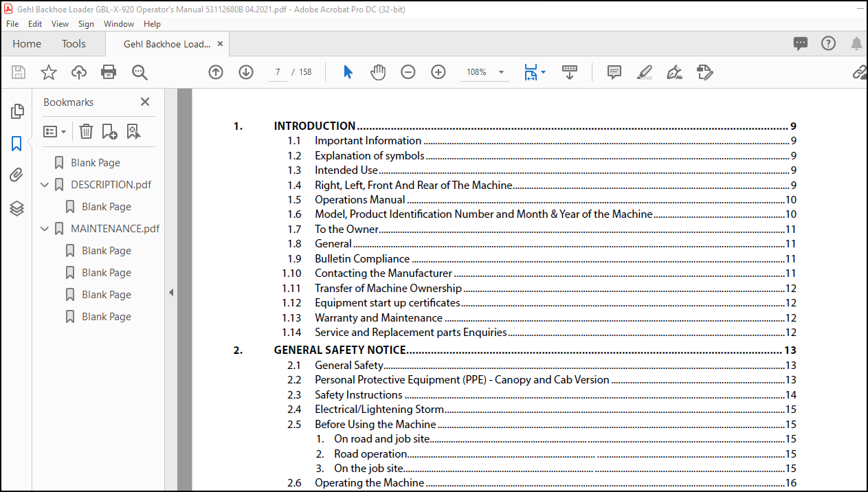Image resolution: width=868 pixels, height=492 pixels.
Task: Open the Window menu
Action: (x=119, y=23)
